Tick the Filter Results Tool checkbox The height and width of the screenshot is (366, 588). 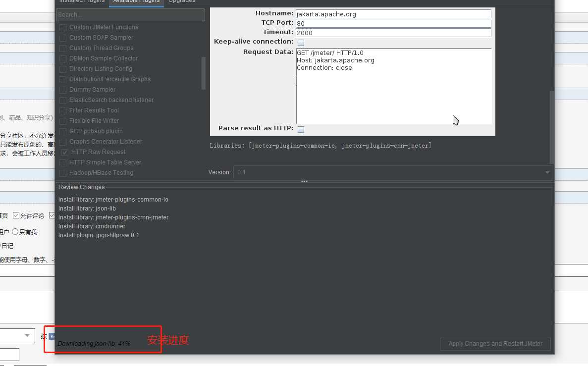click(x=63, y=110)
